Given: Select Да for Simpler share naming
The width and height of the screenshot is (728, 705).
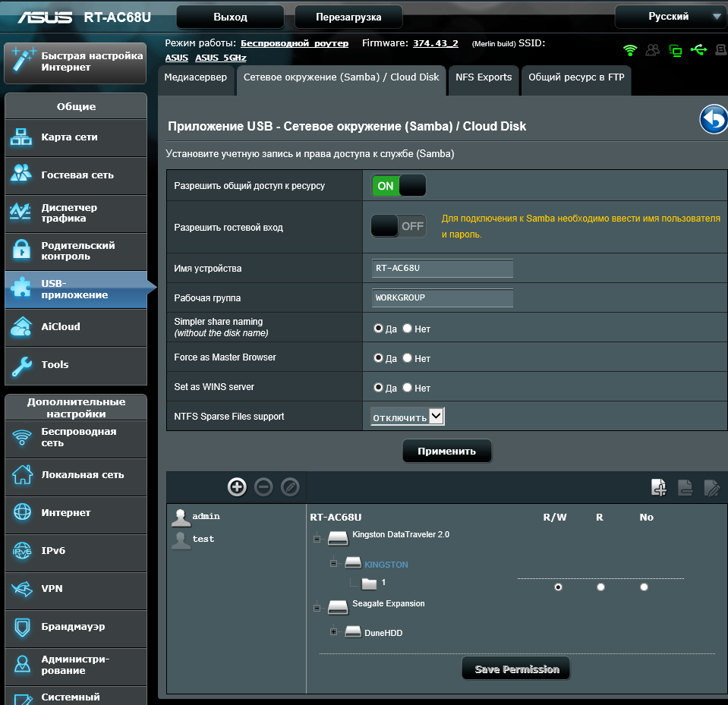Looking at the screenshot, I should pos(378,328).
